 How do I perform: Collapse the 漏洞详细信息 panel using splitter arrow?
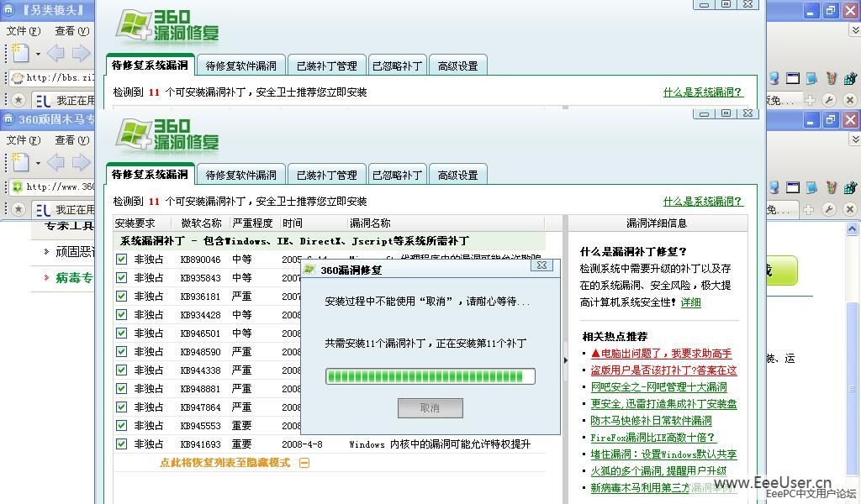pyautogui.click(x=564, y=360)
